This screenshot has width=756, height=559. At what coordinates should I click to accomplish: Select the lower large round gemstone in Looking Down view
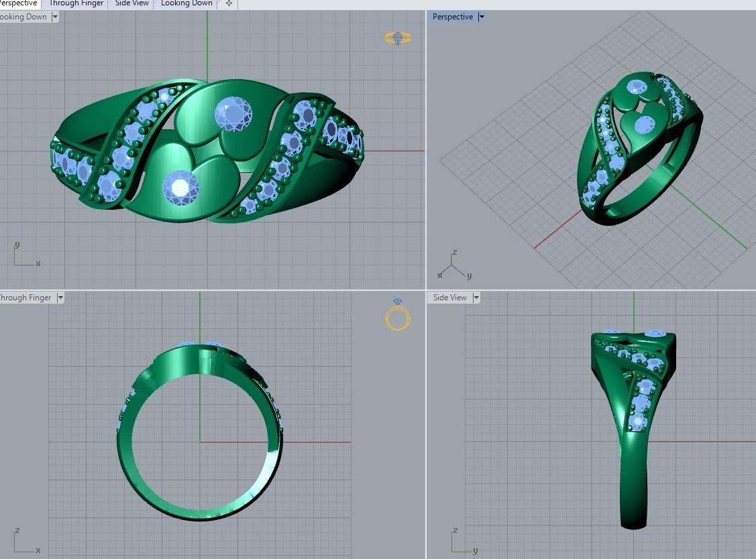180,188
